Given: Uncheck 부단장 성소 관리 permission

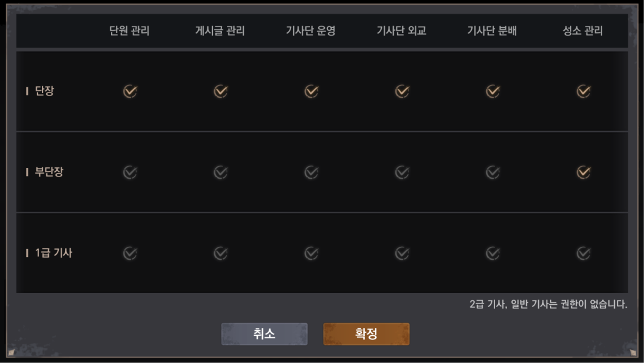Looking at the screenshot, I should (583, 172).
